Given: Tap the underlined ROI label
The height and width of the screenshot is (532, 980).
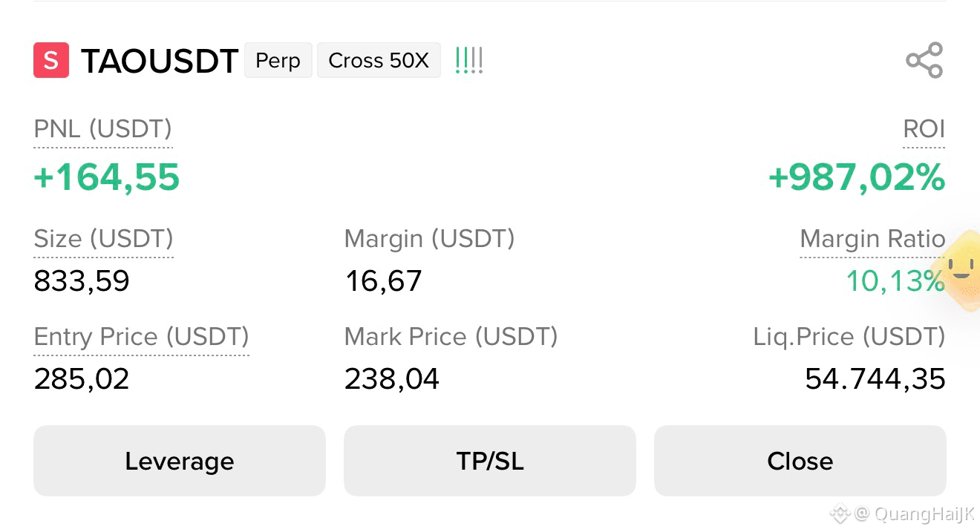Looking at the screenshot, I should 924,129.
